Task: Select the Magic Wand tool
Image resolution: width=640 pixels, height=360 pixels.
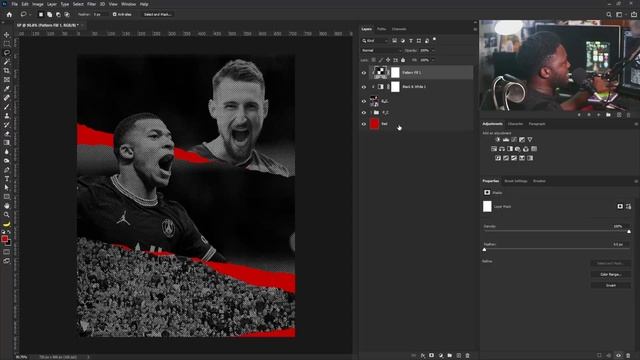Action: pos(7,62)
